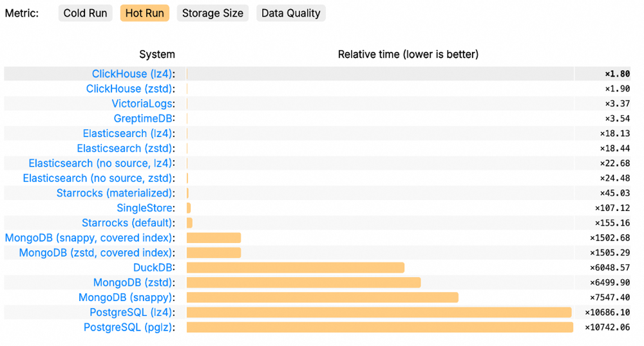Screen dimensions: 644x346
Task: Click the Starrocks (materialized) link
Action: 114,193
